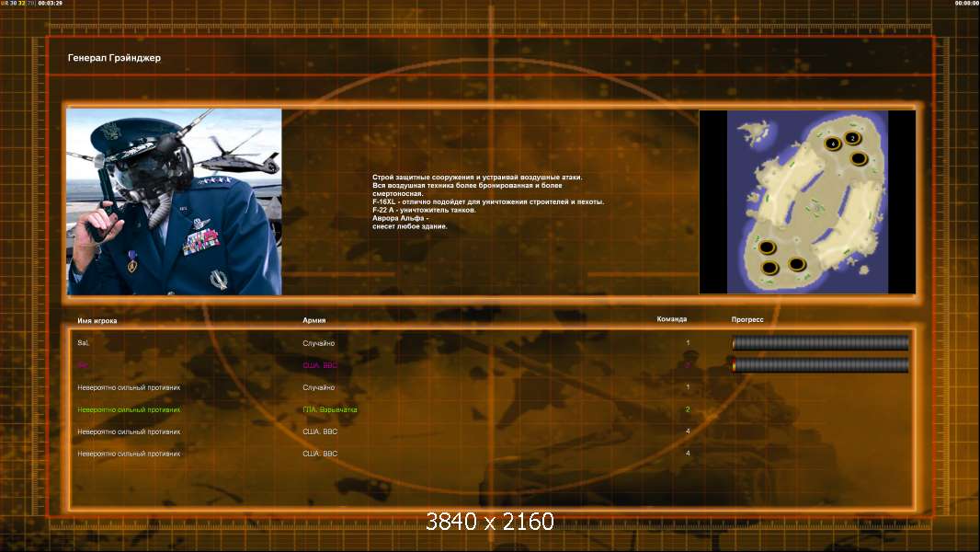Click "США. ВВС" in the bottom table row

click(x=320, y=454)
